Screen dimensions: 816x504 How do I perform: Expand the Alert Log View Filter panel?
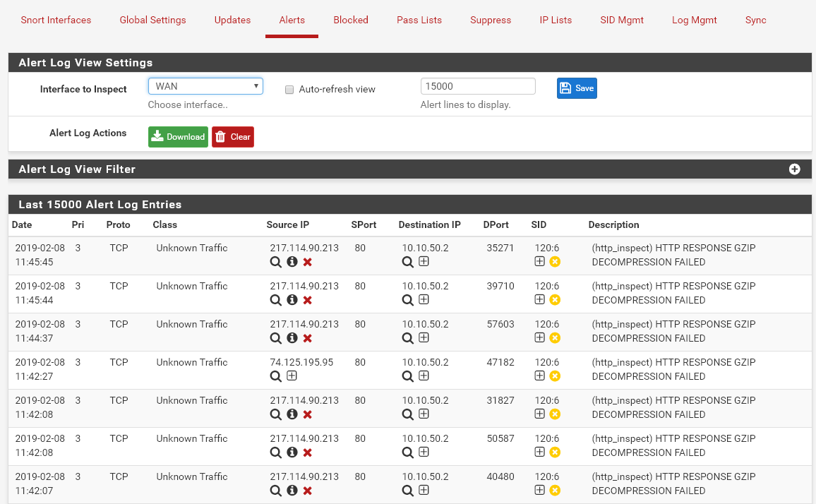point(794,169)
